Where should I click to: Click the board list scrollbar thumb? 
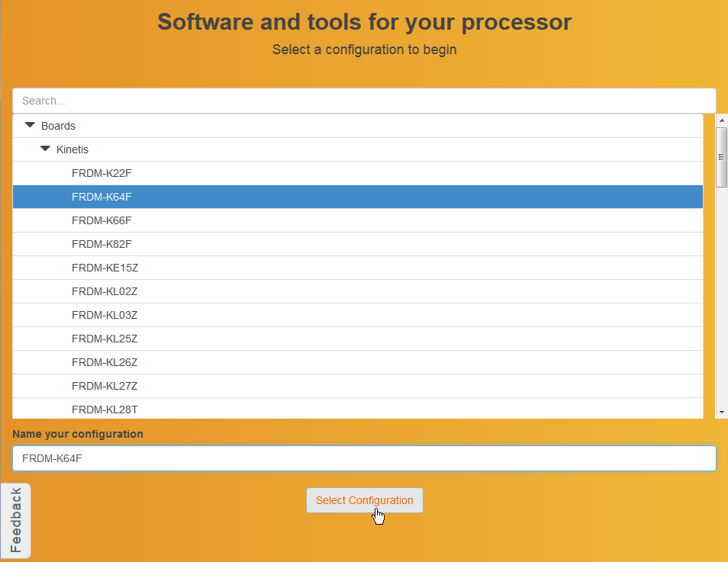[721, 157]
